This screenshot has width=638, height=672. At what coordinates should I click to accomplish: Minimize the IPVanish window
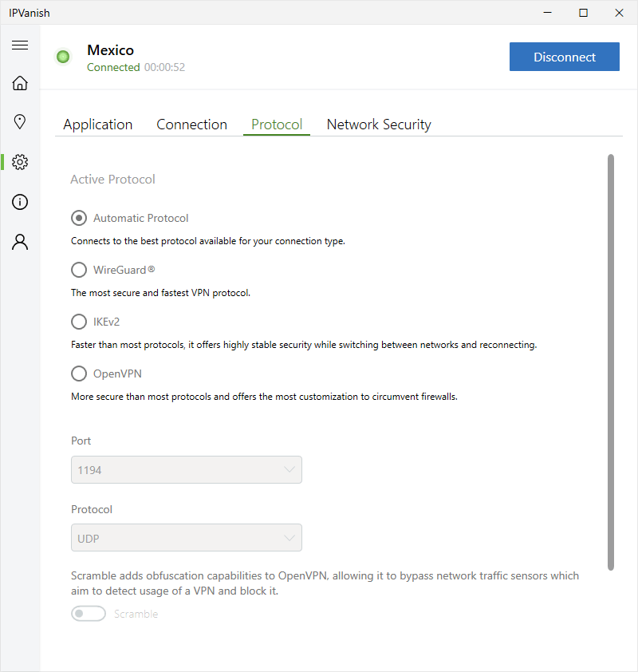[x=547, y=13]
